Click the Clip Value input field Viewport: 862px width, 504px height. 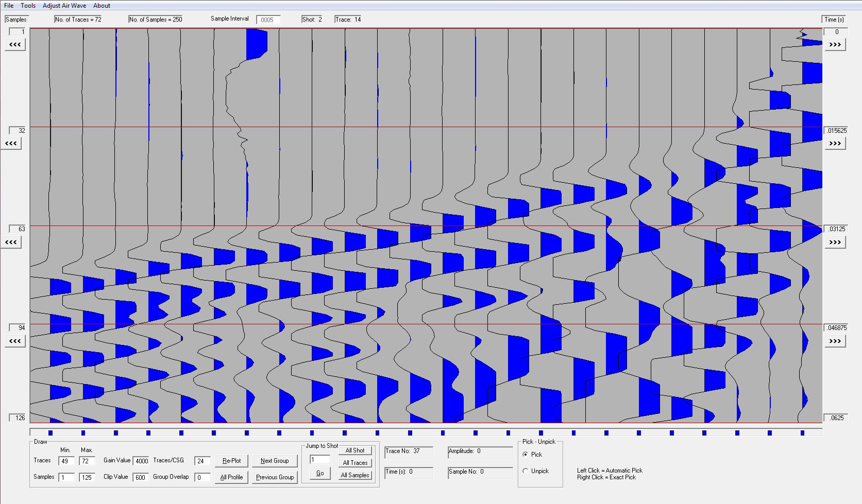coord(141,478)
